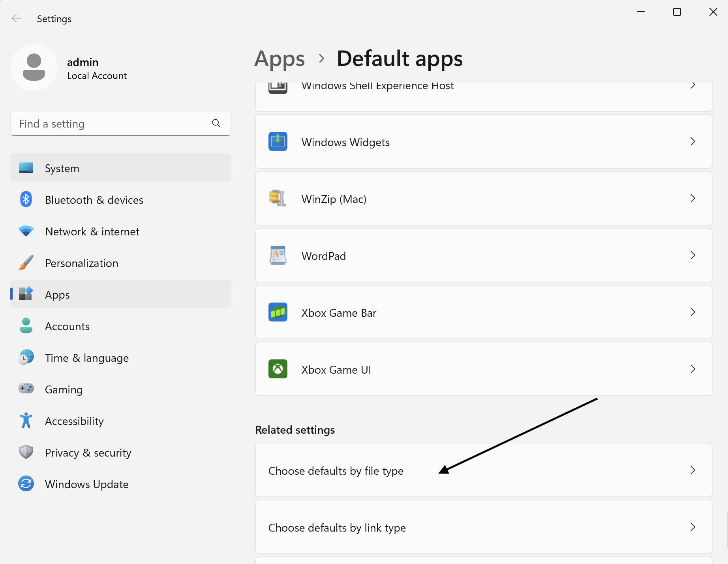Go to Network & internet
Viewport: 728px width, 564px height.
(121, 231)
